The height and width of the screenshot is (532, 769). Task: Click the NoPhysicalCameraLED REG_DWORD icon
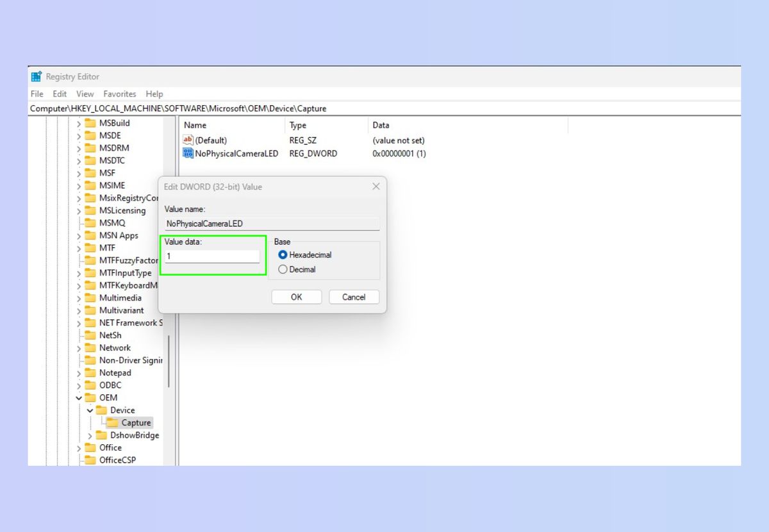pyautogui.click(x=188, y=154)
